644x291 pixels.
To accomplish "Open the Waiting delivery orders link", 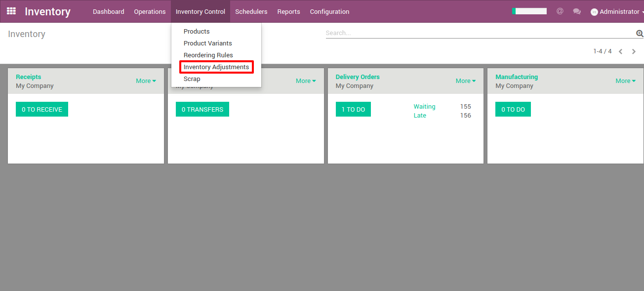I will tap(424, 107).
